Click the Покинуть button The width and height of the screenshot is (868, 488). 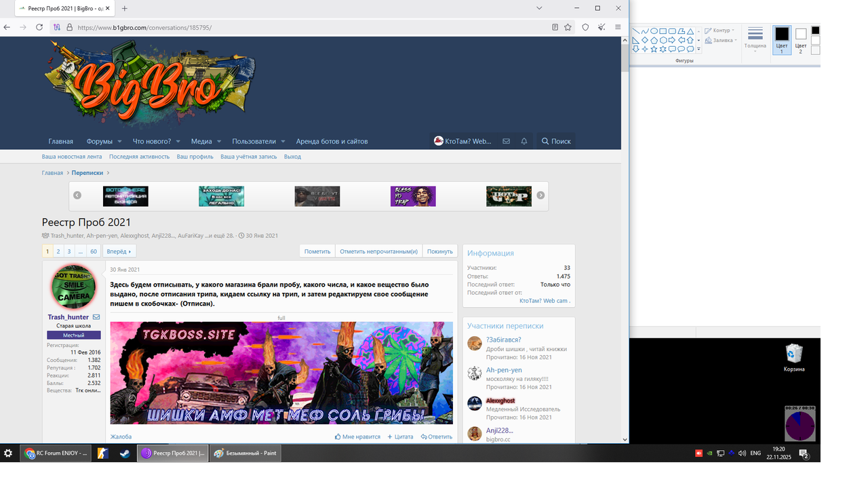[x=439, y=251]
